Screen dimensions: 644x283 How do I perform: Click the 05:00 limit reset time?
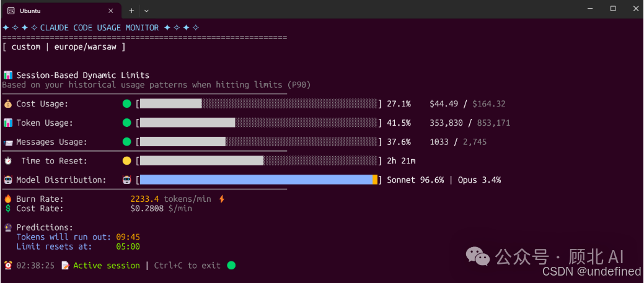128,246
